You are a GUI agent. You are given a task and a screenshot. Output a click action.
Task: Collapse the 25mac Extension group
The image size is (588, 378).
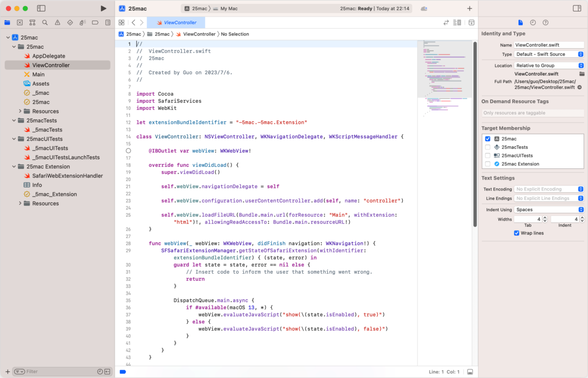click(x=14, y=166)
